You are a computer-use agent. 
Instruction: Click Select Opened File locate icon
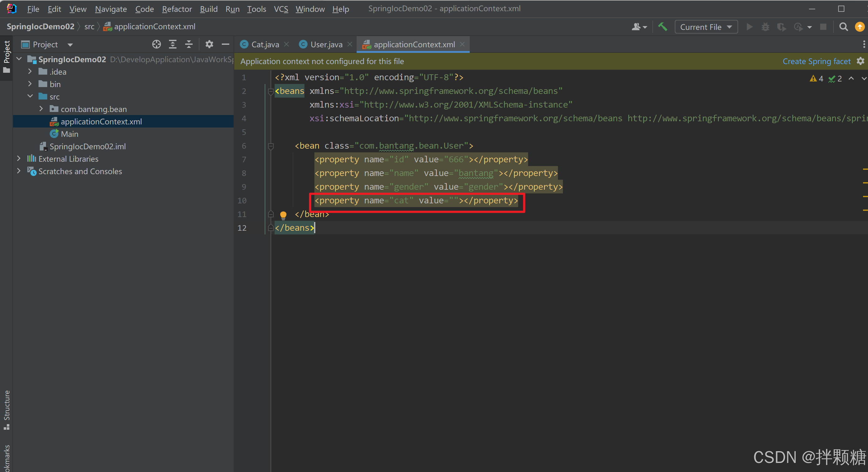pyautogui.click(x=156, y=44)
